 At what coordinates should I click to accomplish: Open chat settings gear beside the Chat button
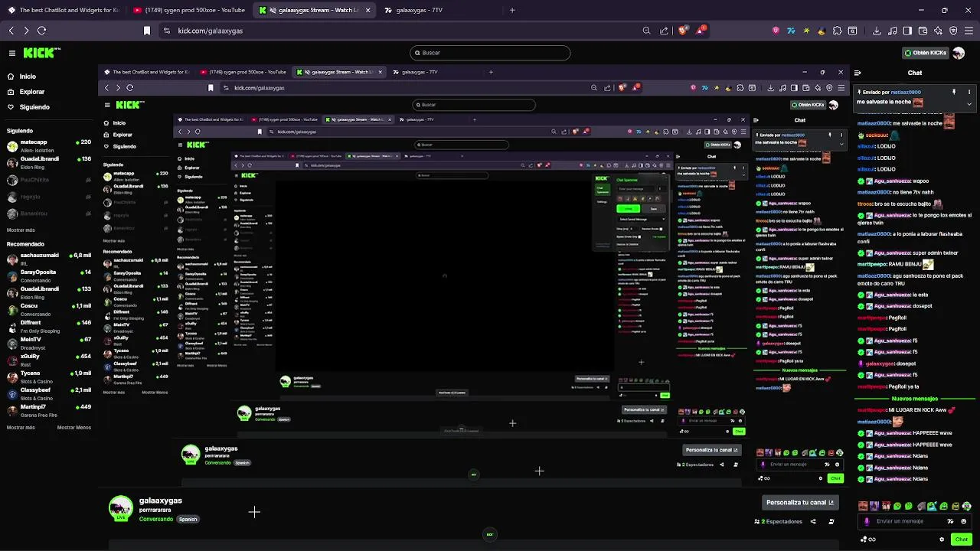click(x=943, y=540)
